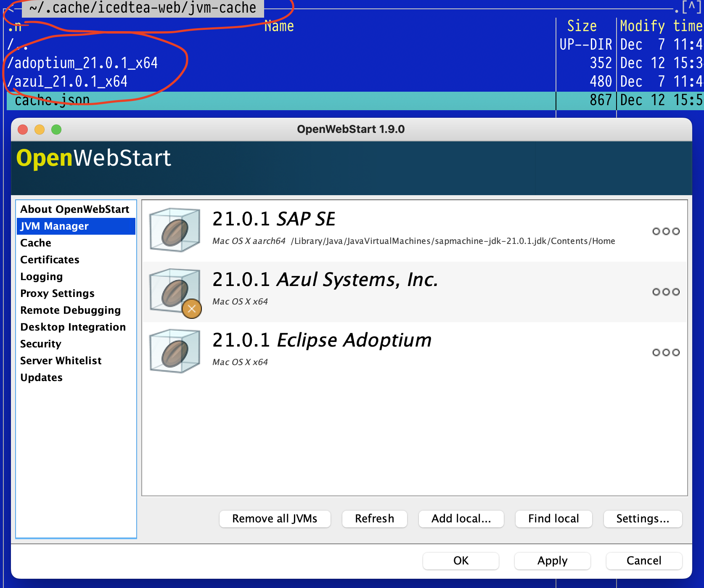The width and height of the screenshot is (704, 588).
Task: Click the Modify time column header
Action: point(661,26)
